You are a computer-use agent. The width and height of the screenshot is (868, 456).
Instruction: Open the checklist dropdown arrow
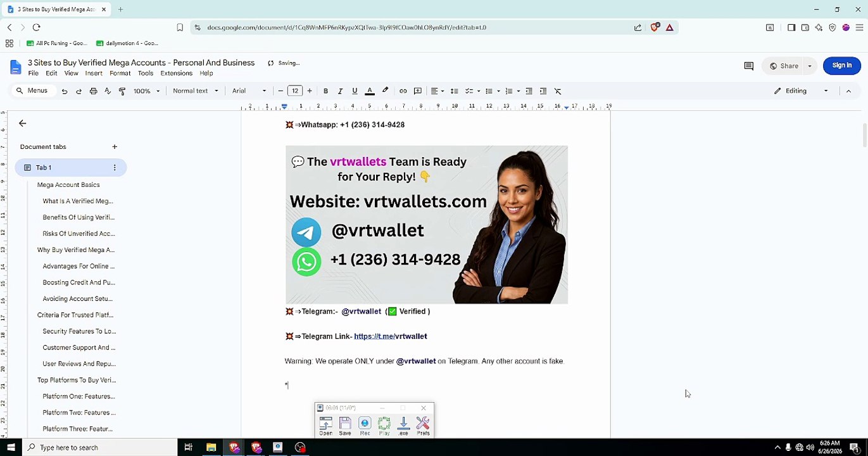[x=479, y=91]
